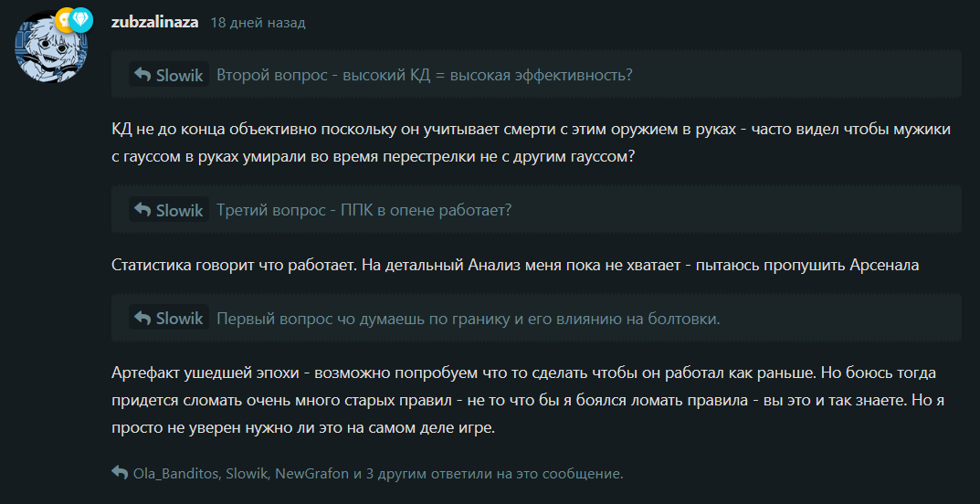The height and width of the screenshot is (504, 980).
Task: Open the zubzalinaza user profile
Action: [154, 23]
